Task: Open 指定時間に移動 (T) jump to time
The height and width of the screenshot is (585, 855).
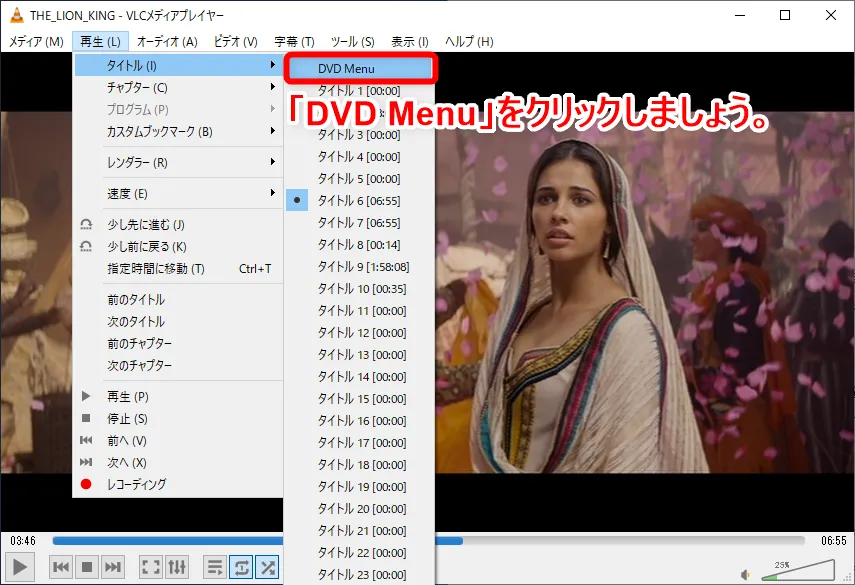Action: (x=178, y=269)
